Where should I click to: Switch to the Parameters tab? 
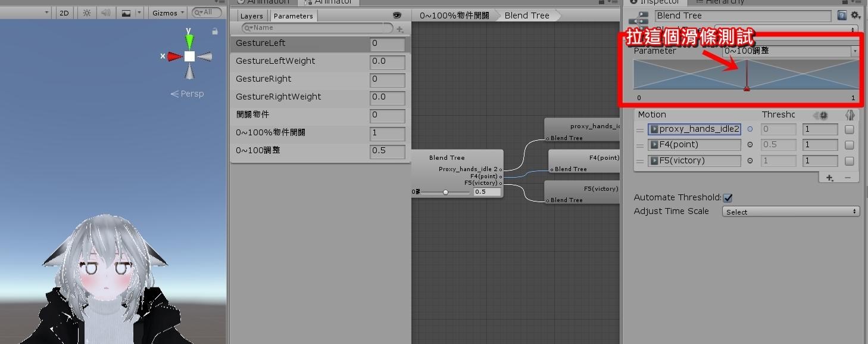pos(293,16)
